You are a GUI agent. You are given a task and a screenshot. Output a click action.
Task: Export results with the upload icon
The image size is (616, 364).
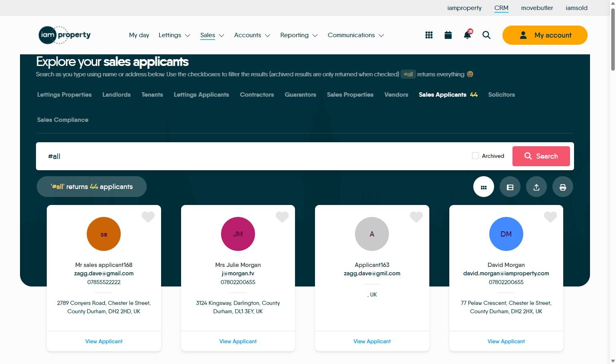pos(536,187)
